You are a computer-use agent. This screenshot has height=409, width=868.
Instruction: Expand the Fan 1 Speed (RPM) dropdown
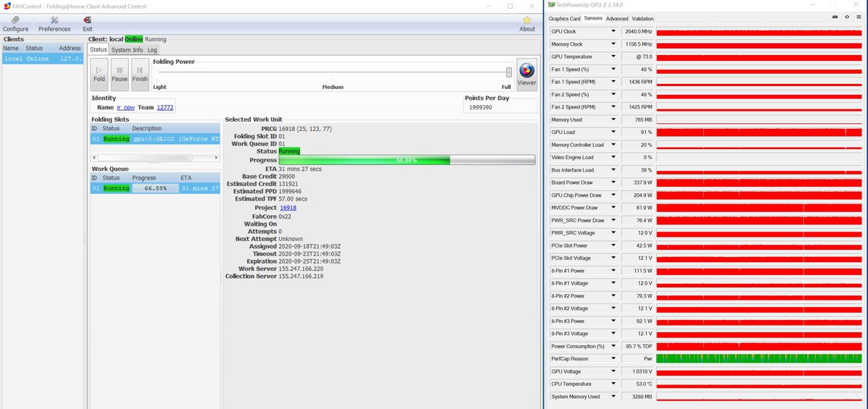click(613, 82)
